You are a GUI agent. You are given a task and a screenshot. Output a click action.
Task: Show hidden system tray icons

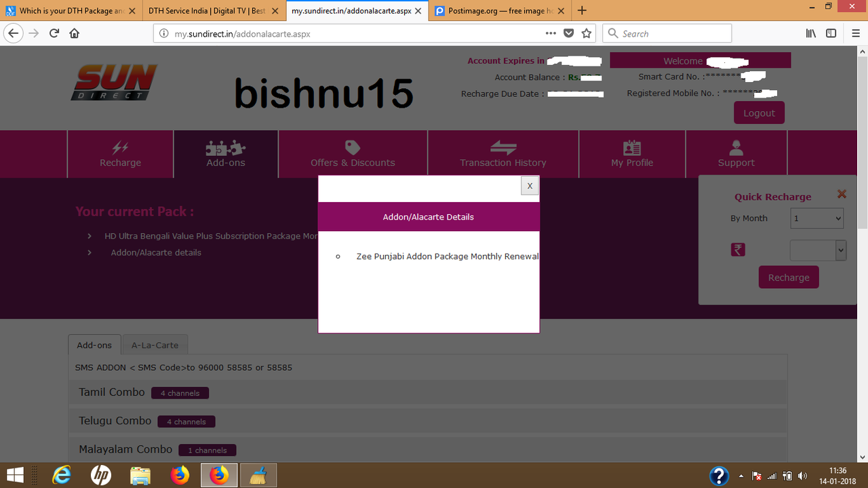(741, 476)
